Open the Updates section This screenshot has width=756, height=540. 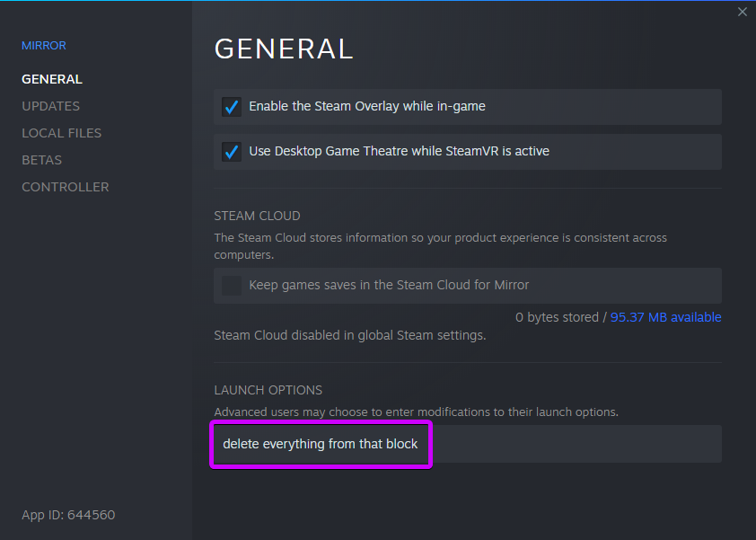(50, 106)
